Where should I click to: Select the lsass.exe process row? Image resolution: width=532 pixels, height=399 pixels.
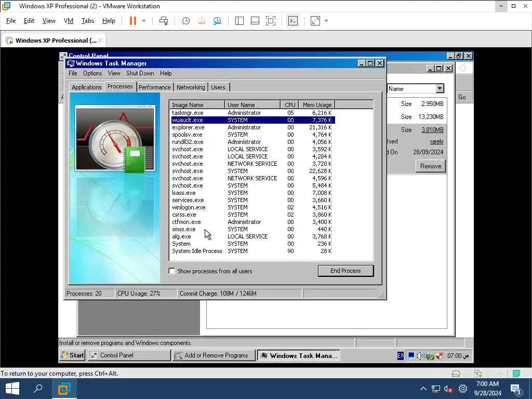[x=252, y=193]
